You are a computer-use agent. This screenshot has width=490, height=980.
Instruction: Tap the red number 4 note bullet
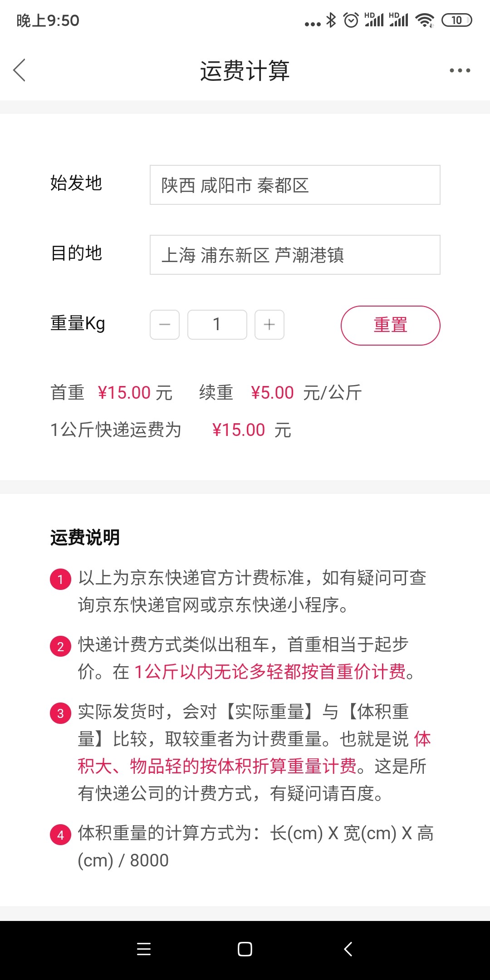pyautogui.click(x=60, y=835)
